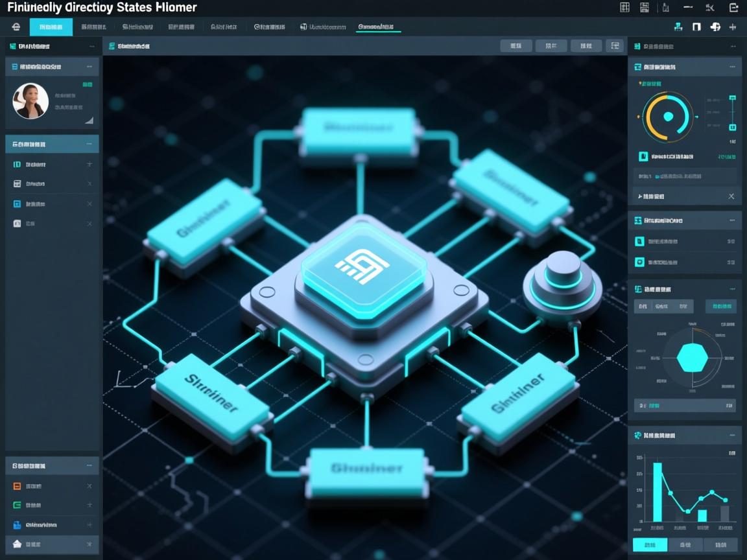Select the green icon in the lower-left list
747x560 pixels.
pyautogui.click(x=17, y=505)
